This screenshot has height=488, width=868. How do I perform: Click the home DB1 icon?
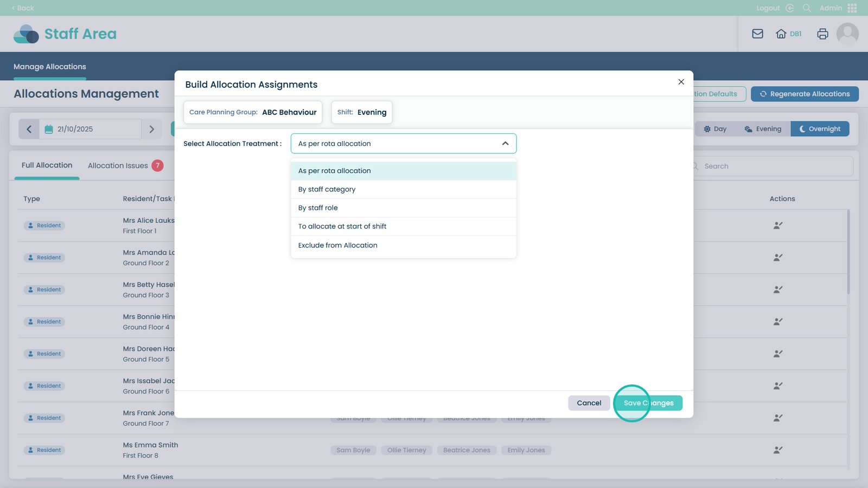(788, 34)
